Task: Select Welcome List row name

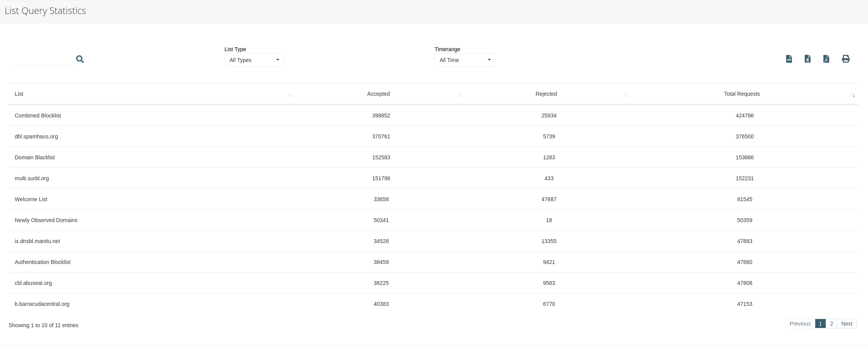Action: click(x=31, y=199)
